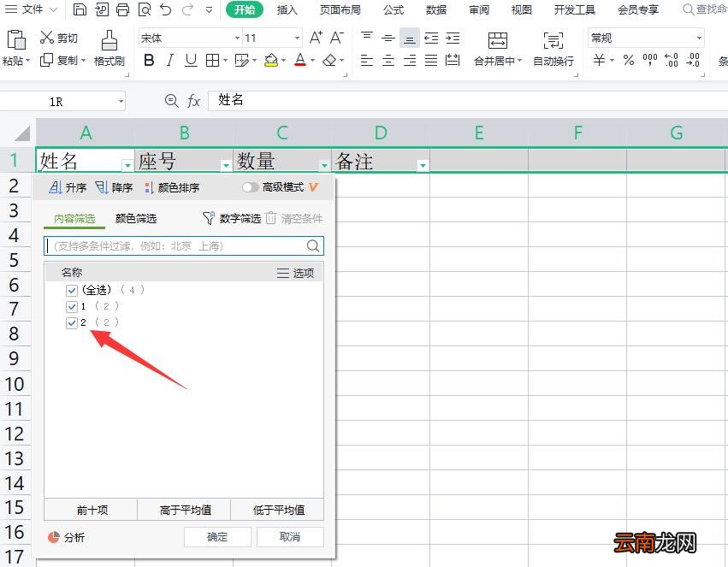
Task: Toggle Underline formatting
Action: [x=191, y=60]
